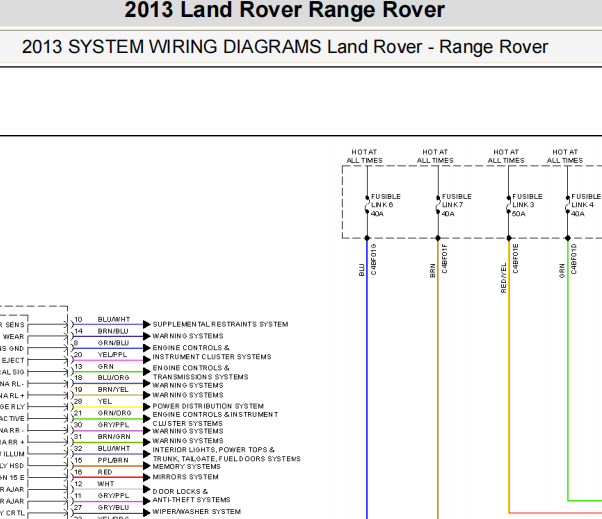Click the 'C4BF01D' connector label
The width and height of the screenshot is (602, 519).
tap(574, 259)
